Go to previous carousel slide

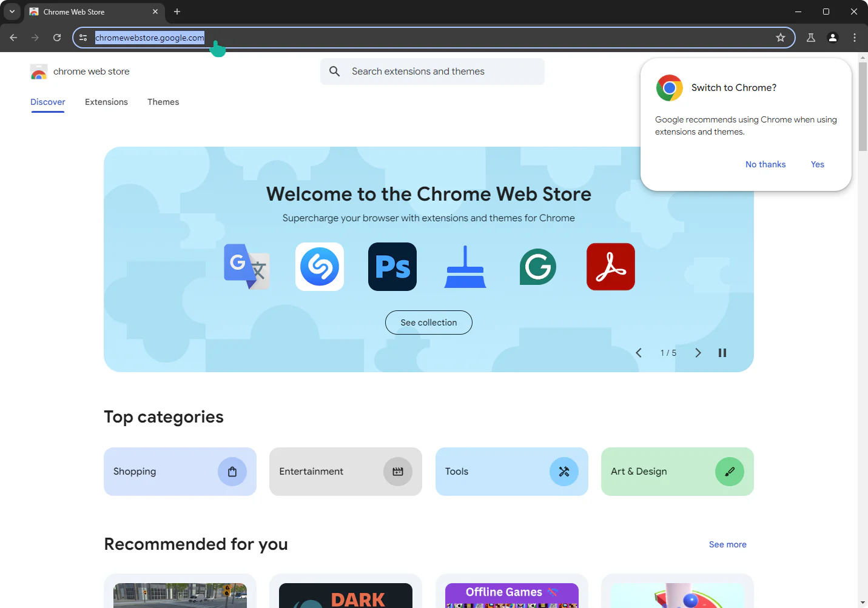pyautogui.click(x=639, y=353)
